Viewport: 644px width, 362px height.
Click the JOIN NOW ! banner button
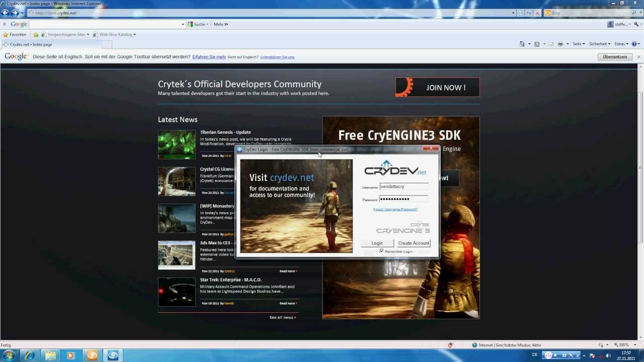click(x=437, y=87)
